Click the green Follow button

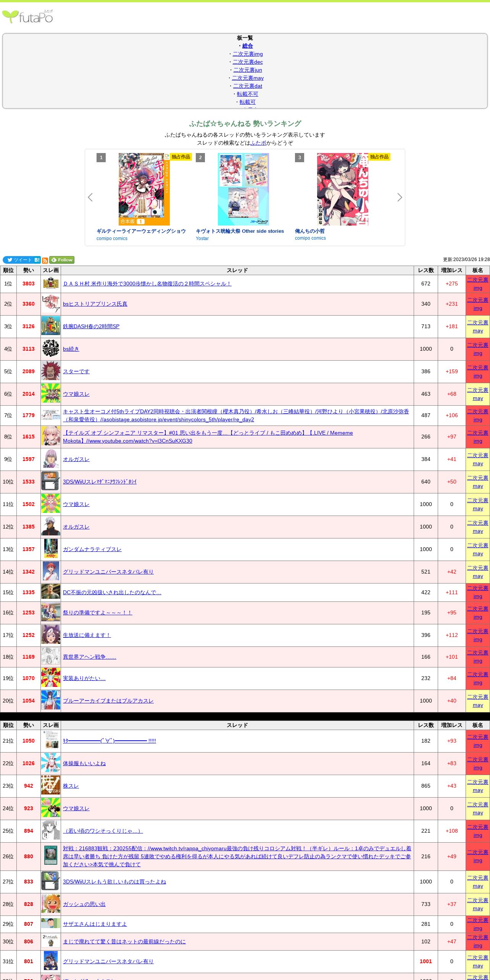(62, 260)
